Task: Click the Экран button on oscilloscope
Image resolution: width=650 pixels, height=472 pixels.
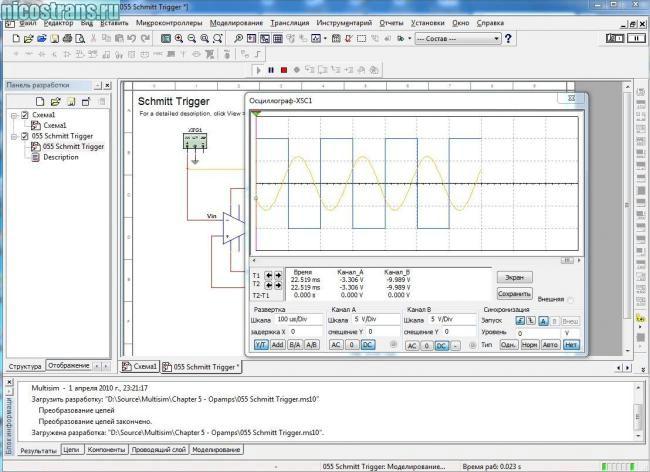Action: pyautogui.click(x=514, y=277)
